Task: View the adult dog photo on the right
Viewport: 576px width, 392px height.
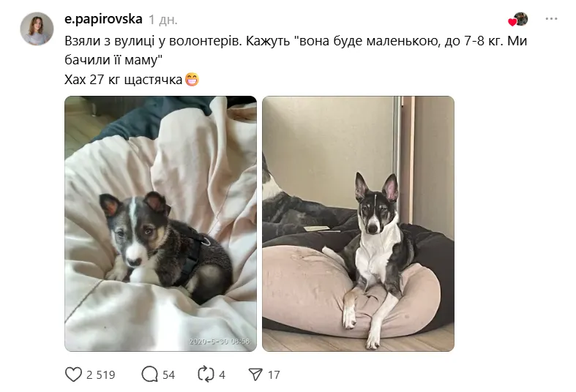Action: pyautogui.click(x=358, y=224)
